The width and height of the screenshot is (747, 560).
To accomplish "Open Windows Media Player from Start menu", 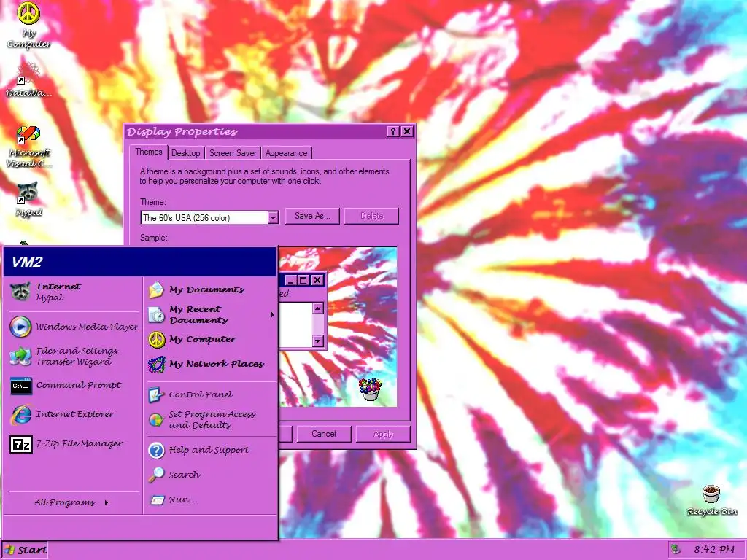I will tap(72, 326).
